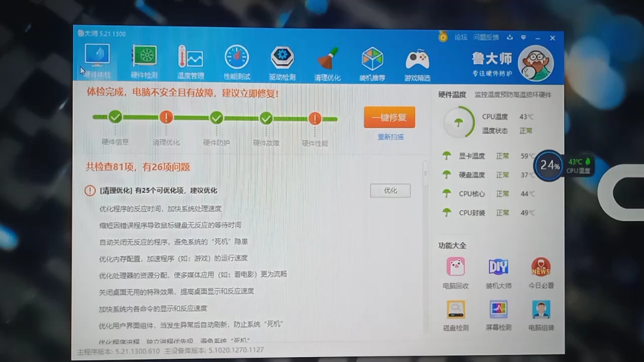Open 游戏精选 game selection
Image resolution: width=644 pixels, height=362 pixels.
(418, 60)
